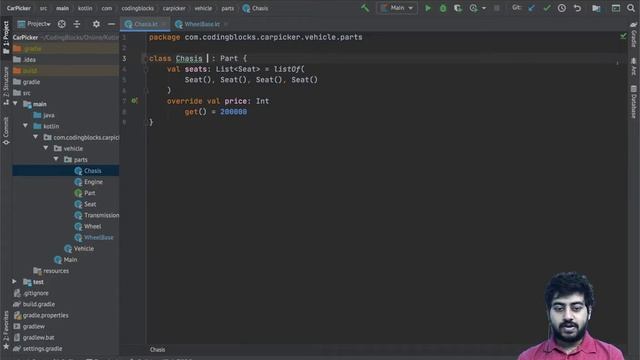Collapse the main folder in tree
This screenshot has width=640, height=360.
(16, 104)
